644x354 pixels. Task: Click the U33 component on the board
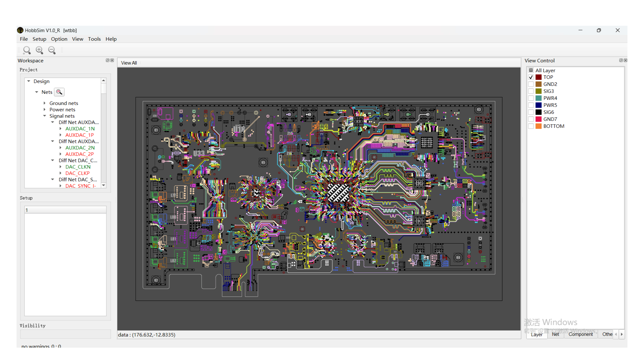(199, 153)
